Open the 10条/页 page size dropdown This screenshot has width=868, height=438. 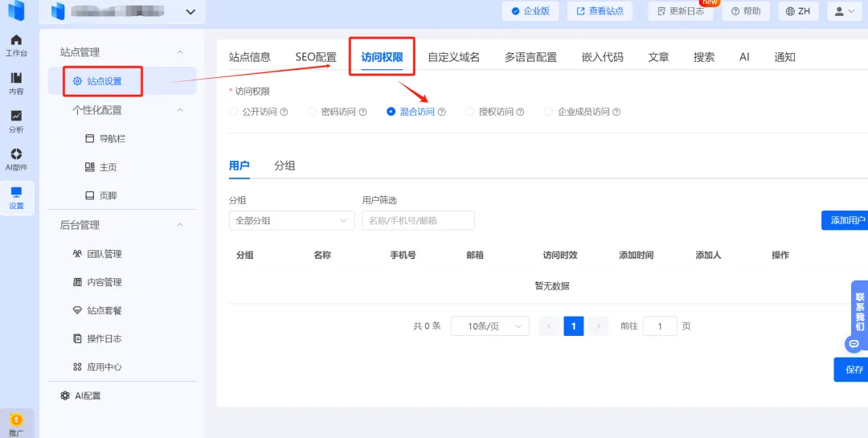point(490,326)
